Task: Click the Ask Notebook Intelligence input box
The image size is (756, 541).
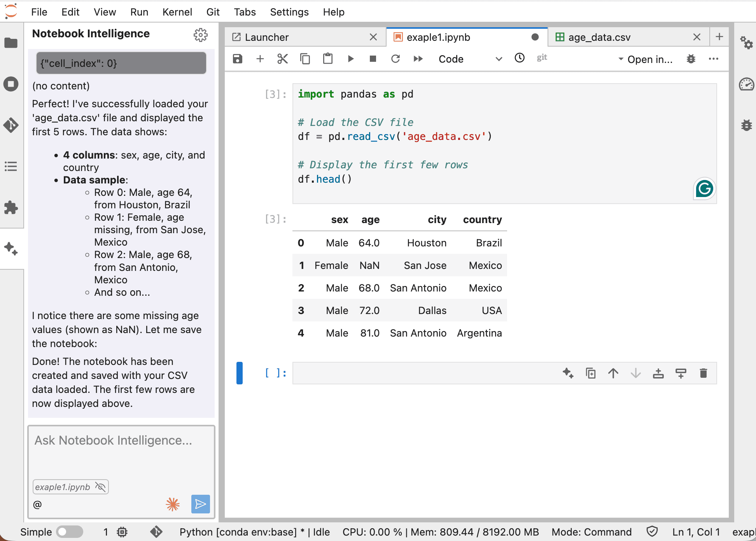Action: (121, 451)
